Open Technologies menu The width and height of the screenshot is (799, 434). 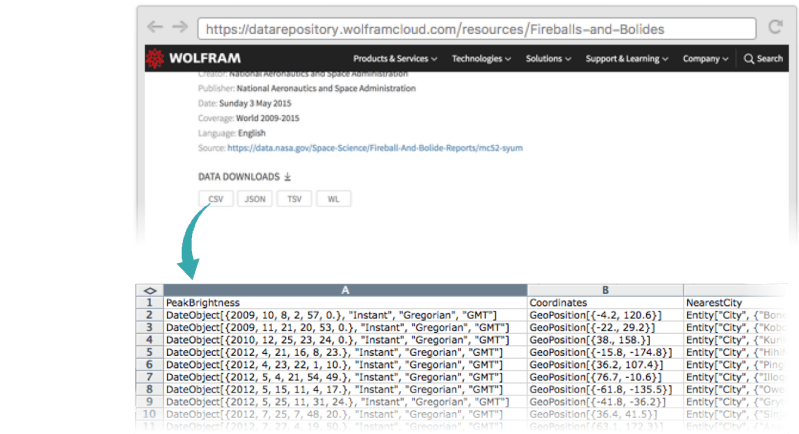tap(481, 59)
